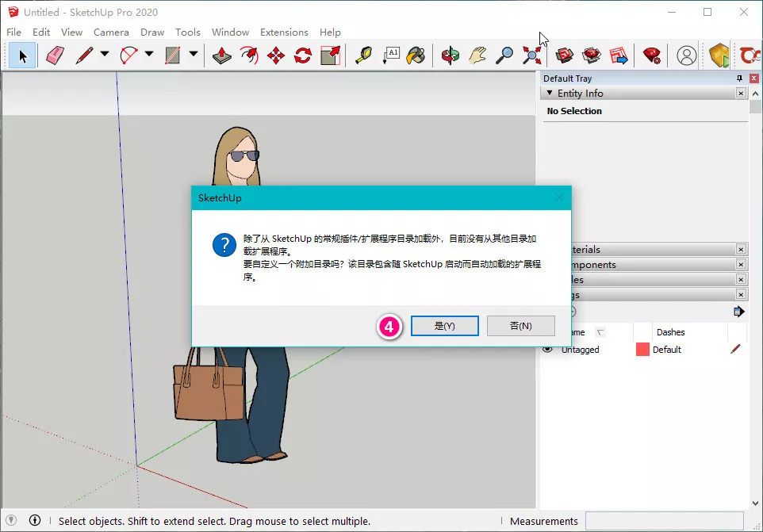Image resolution: width=763 pixels, height=532 pixels.
Task: Activate the Push/Pull tool
Action: tap(222, 55)
